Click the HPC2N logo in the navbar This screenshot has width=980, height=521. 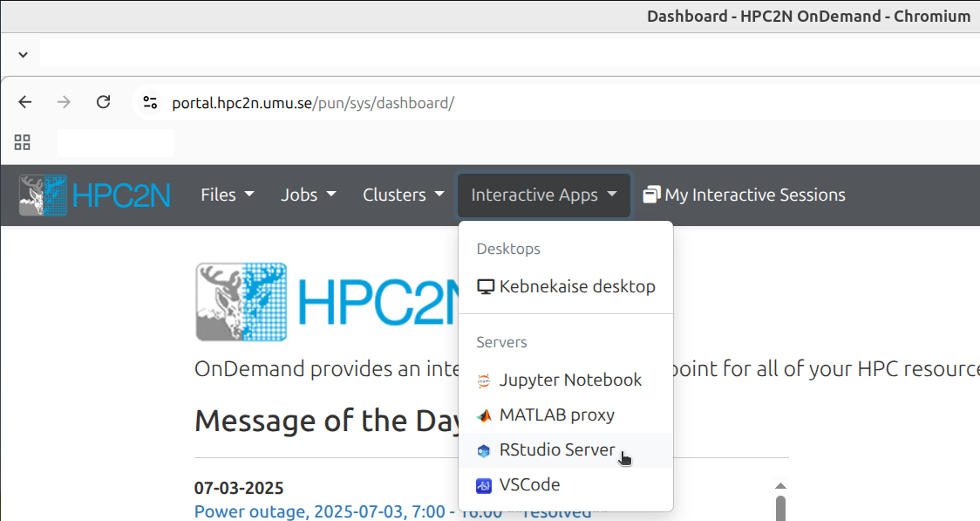[93, 195]
